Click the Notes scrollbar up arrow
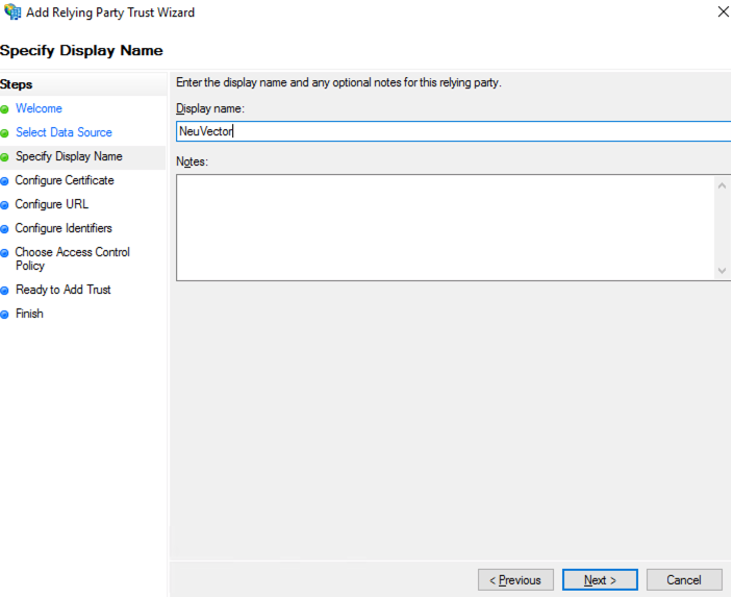The width and height of the screenshot is (731, 597). tap(722, 185)
